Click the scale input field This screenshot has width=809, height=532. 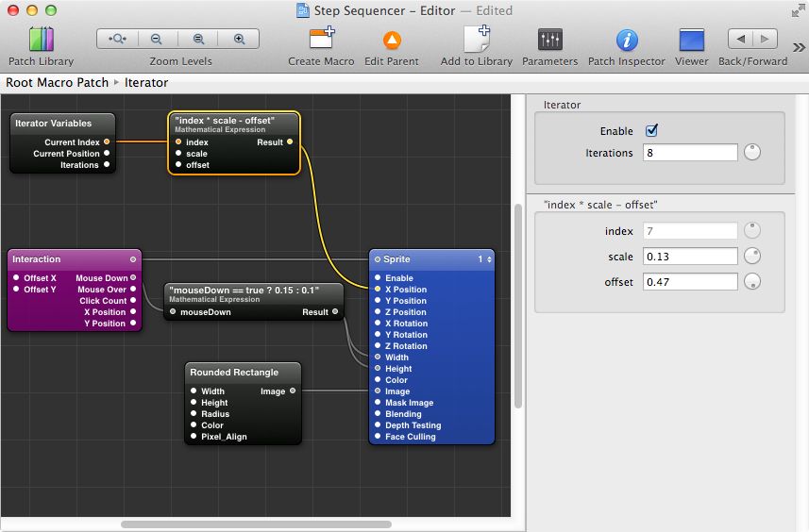[x=690, y=257]
